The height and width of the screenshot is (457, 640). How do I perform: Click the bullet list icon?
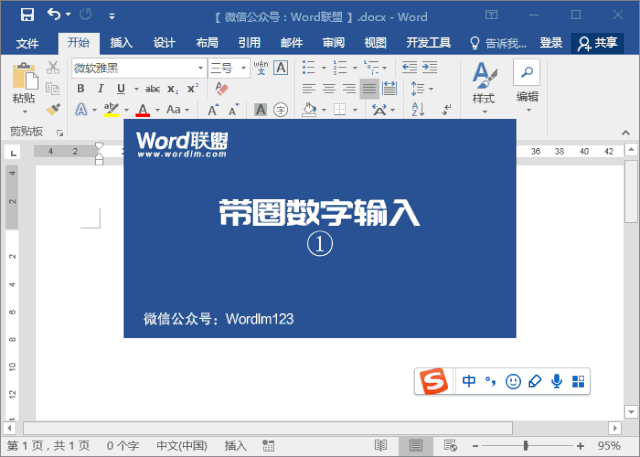click(309, 67)
